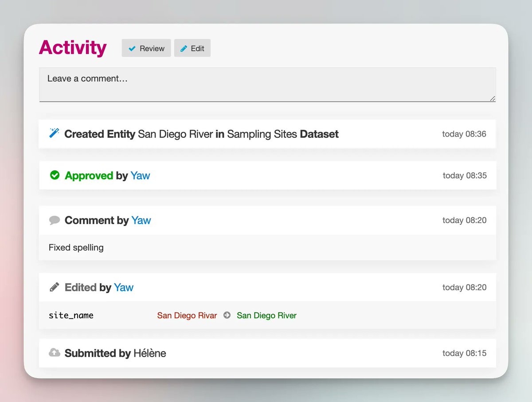
Task: Click the Fixed spelling comment text
Action: (x=75, y=247)
